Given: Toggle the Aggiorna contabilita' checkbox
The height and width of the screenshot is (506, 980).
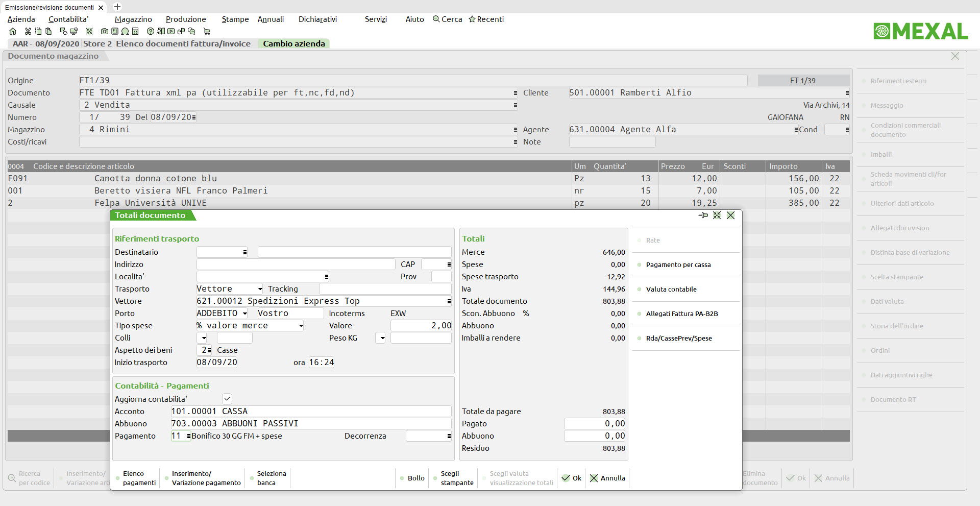Looking at the screenshot, I should (227, 399).
